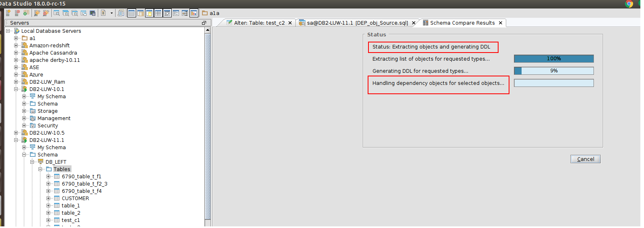Screen dimensions: 644x228
Task: Select the test_c1 table entry
Action: (x=71, y=220)
